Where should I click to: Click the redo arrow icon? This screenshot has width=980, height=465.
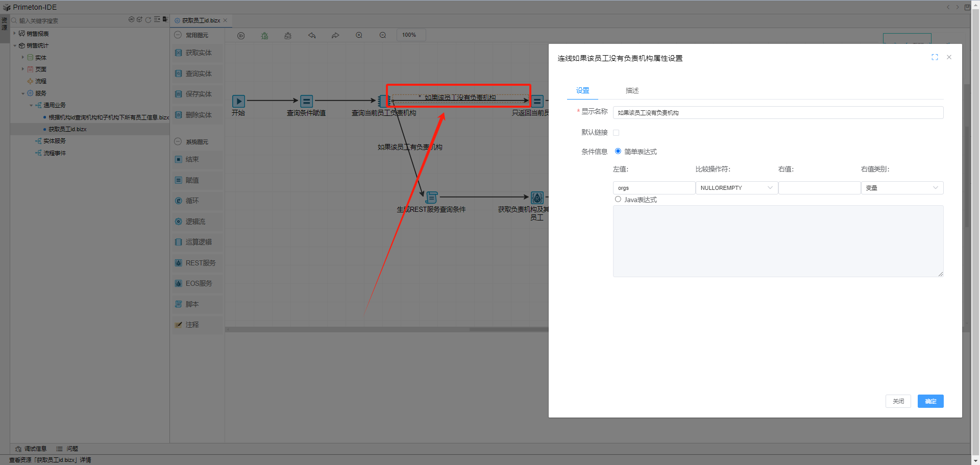tap(335, 36)
